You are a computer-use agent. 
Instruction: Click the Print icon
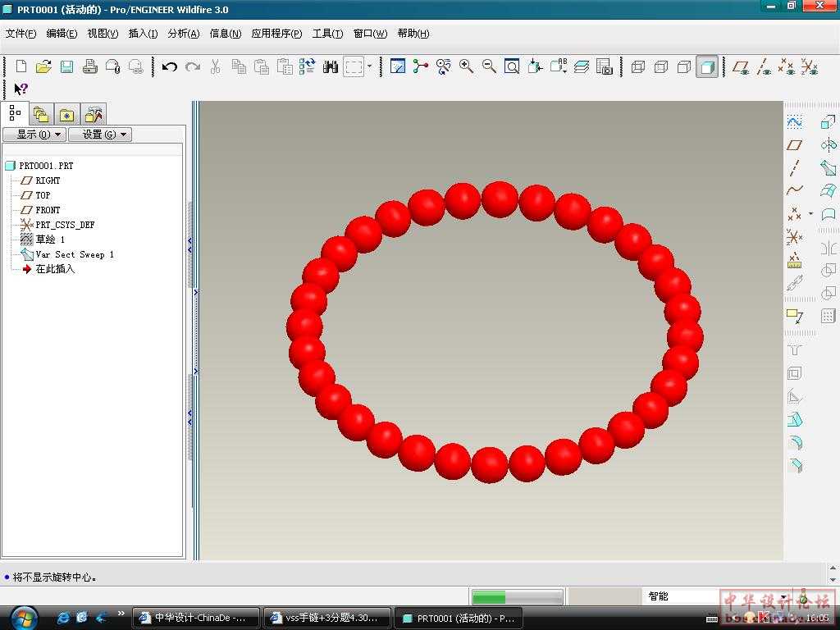click(90, 66)
